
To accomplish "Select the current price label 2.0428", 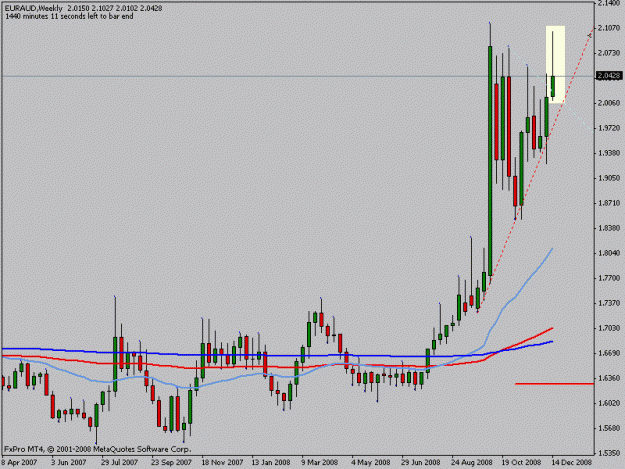I will (609, 76).
